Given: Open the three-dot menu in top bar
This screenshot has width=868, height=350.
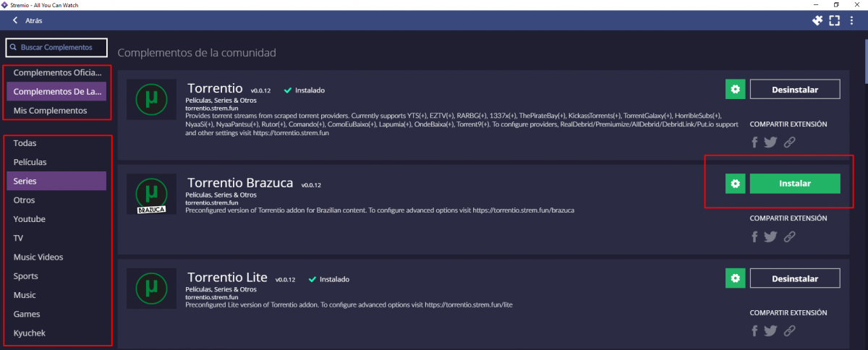Looking at the screenshot, I should coord(852,20).
